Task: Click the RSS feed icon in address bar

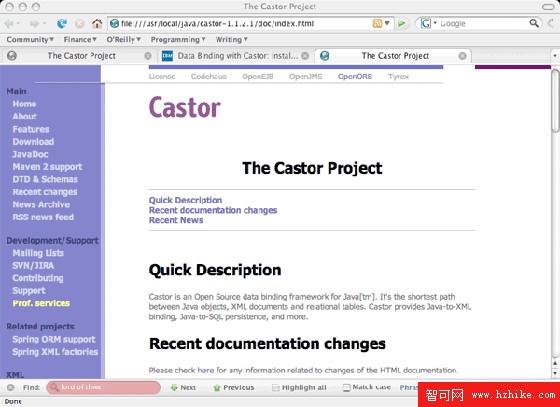Action: 377,24
